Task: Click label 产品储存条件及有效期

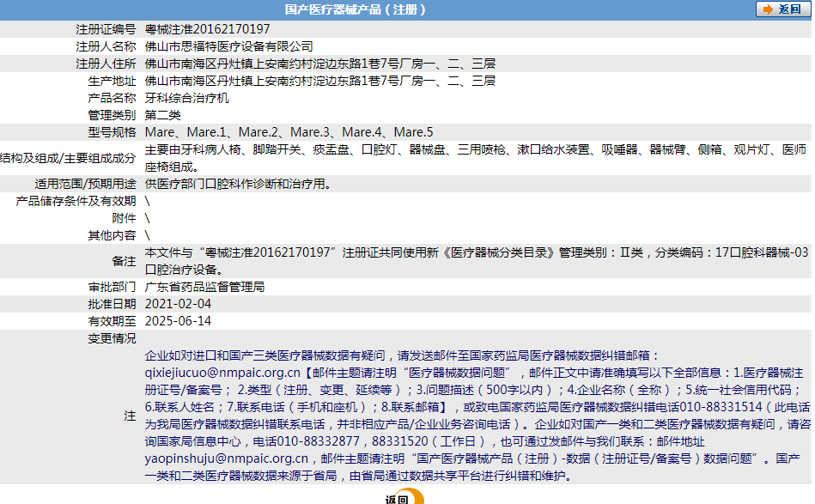Action: coord(76,201)
